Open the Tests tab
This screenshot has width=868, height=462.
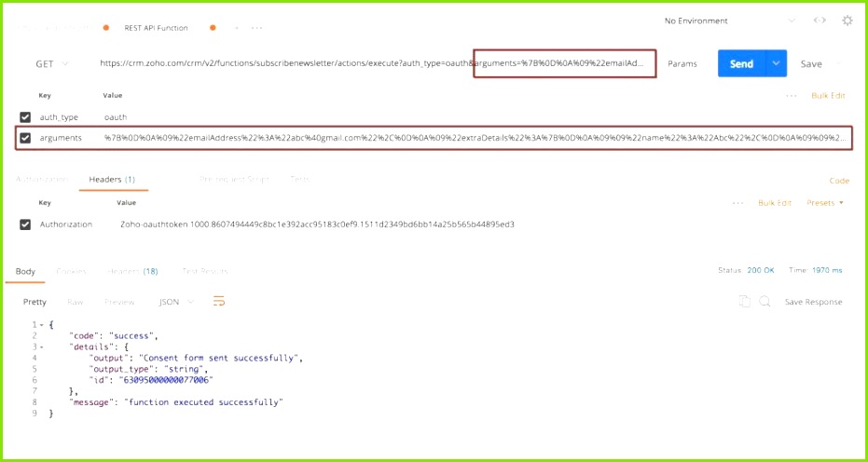pos(299,179)
